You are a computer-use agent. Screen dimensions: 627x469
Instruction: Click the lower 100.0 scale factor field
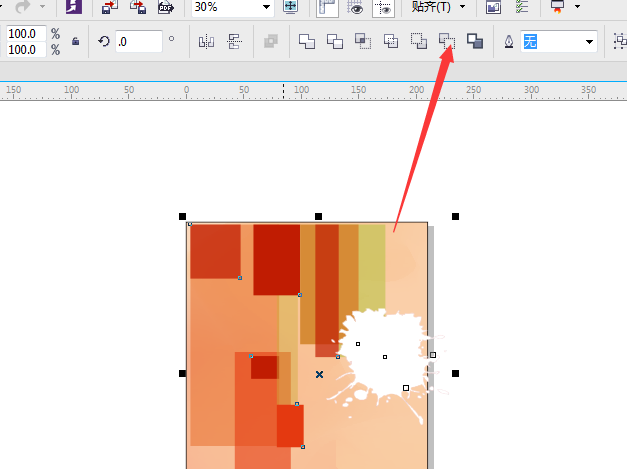coord(26,50)
